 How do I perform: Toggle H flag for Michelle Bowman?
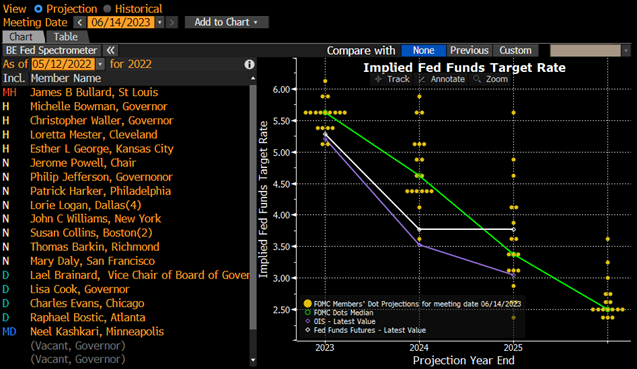point(6,106)
